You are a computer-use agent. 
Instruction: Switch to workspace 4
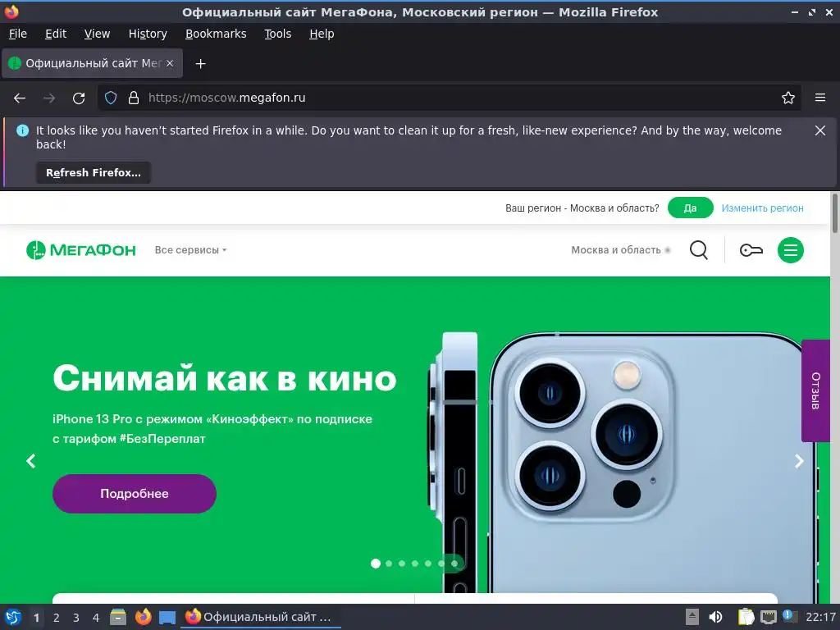pyautogui.click(x=96, y=618)
